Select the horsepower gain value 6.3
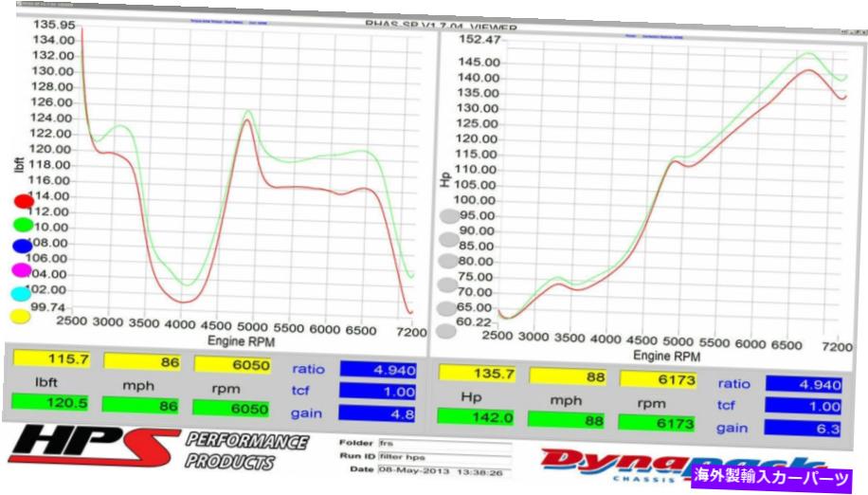This screenshot has width=868, height=495. coord(803,427)
